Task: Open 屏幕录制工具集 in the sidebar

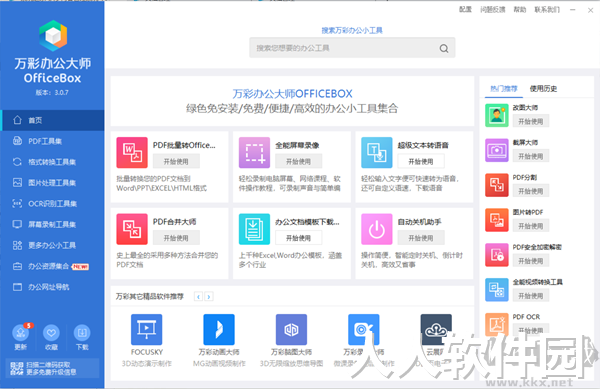Action: (52, 224)
